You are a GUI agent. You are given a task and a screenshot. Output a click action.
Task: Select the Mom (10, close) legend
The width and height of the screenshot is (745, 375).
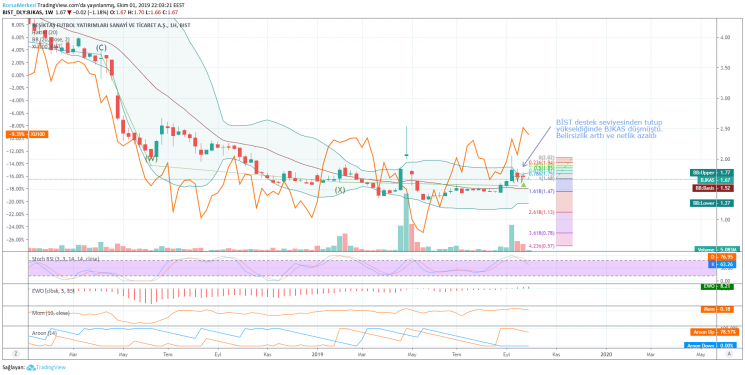50,313
